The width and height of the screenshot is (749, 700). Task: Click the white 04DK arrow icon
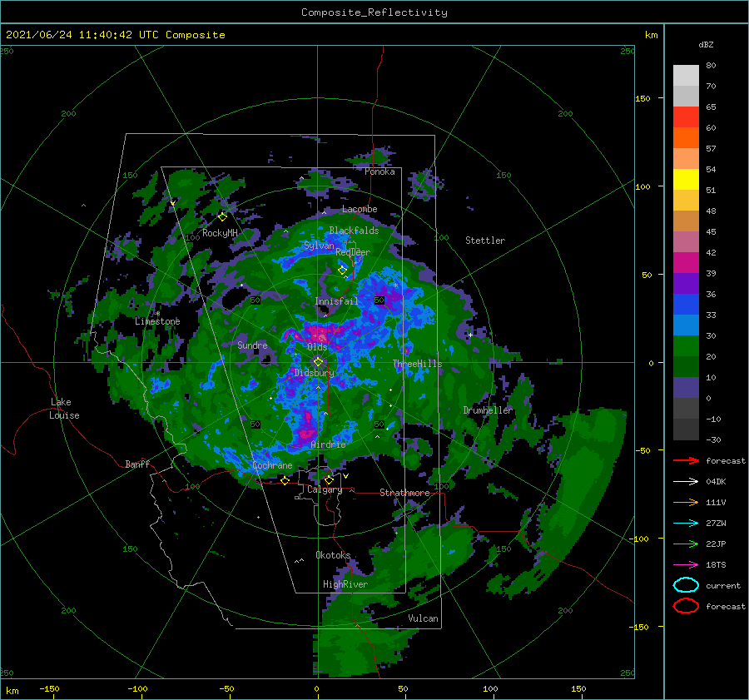(x=686, y=482)
